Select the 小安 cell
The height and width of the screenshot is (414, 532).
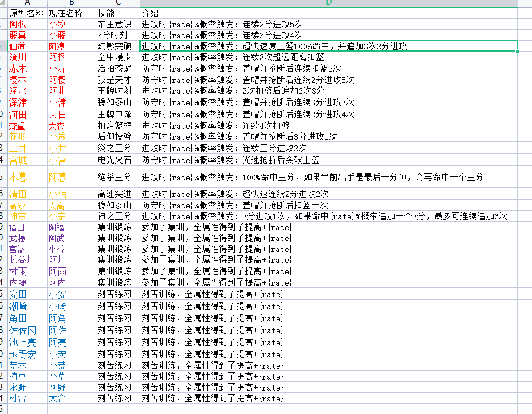coord(71,294)
